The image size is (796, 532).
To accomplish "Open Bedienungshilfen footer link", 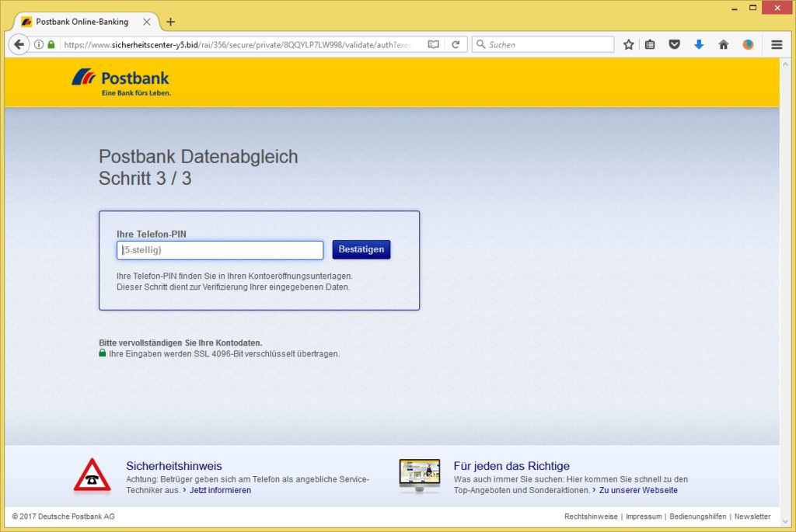I will point(697,516).
